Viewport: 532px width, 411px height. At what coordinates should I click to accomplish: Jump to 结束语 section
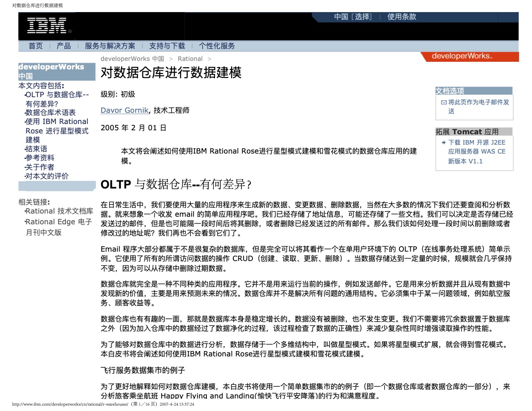[36, 149]
